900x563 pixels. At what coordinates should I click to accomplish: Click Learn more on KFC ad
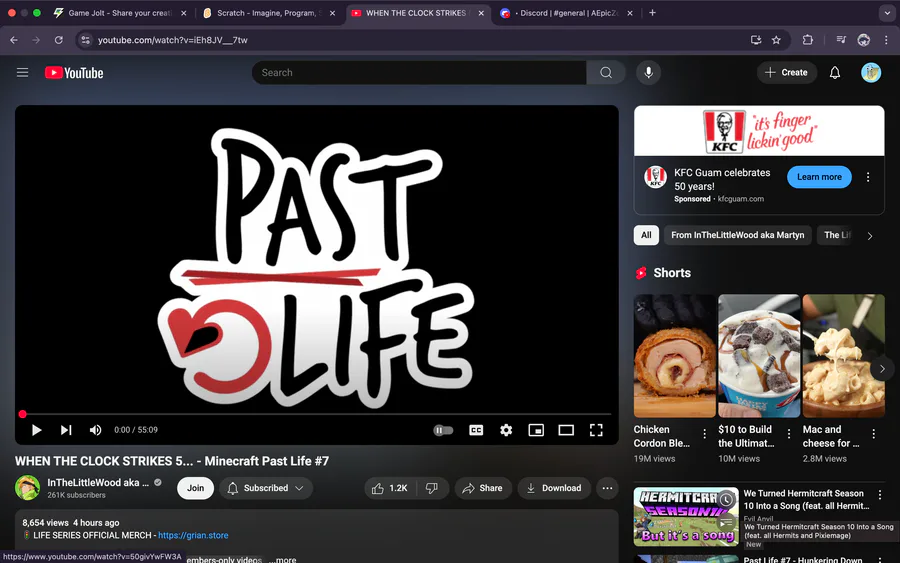tap(819, 177)
